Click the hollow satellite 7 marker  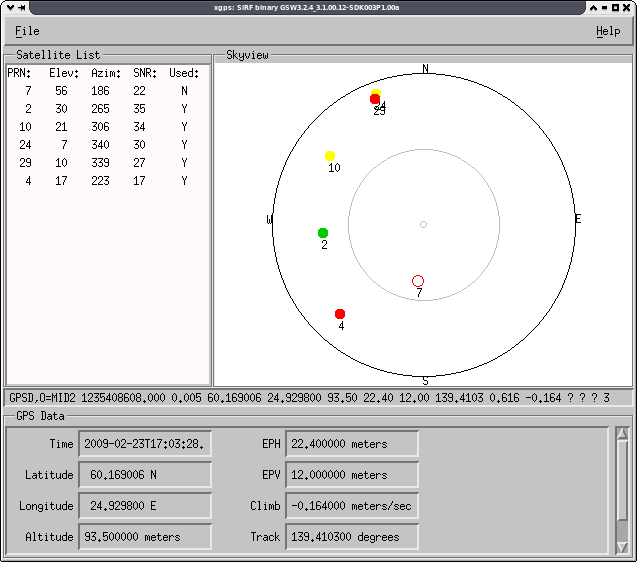tap(418, 281)
